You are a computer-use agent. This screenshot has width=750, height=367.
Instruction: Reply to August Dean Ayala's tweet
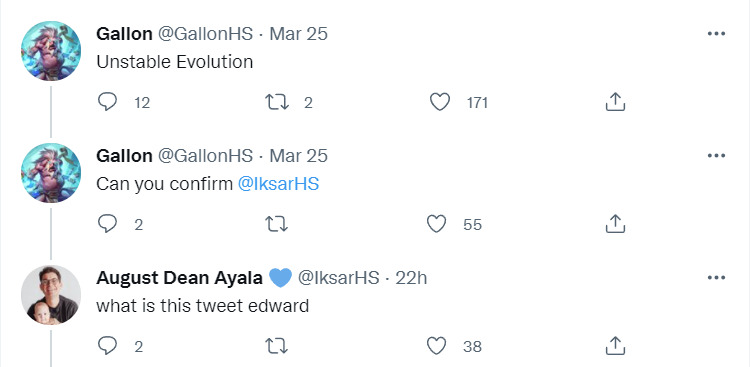point(107,346)
